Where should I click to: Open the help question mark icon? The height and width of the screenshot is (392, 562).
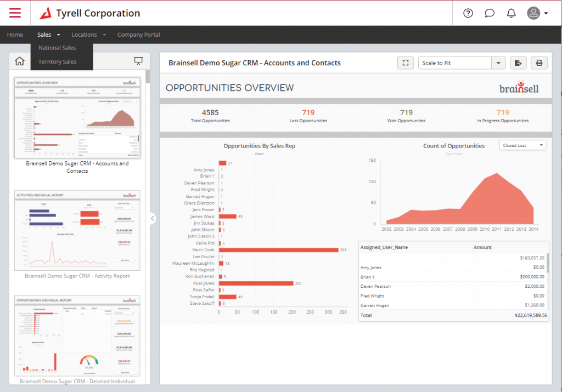(468, 13)
